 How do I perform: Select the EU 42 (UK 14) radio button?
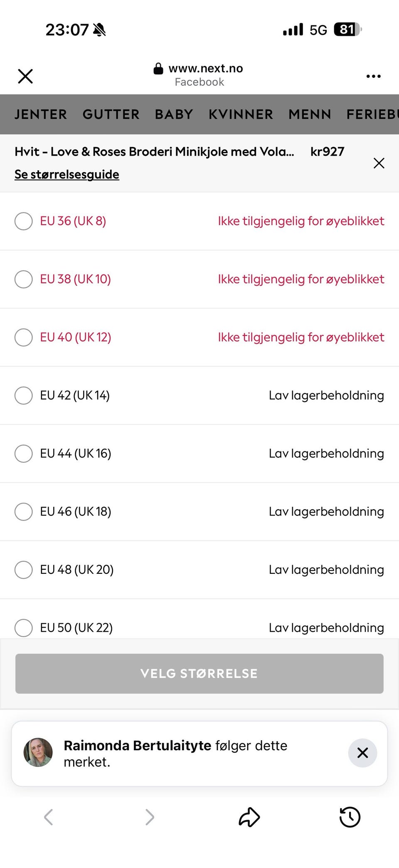click(x=24, y=395)
